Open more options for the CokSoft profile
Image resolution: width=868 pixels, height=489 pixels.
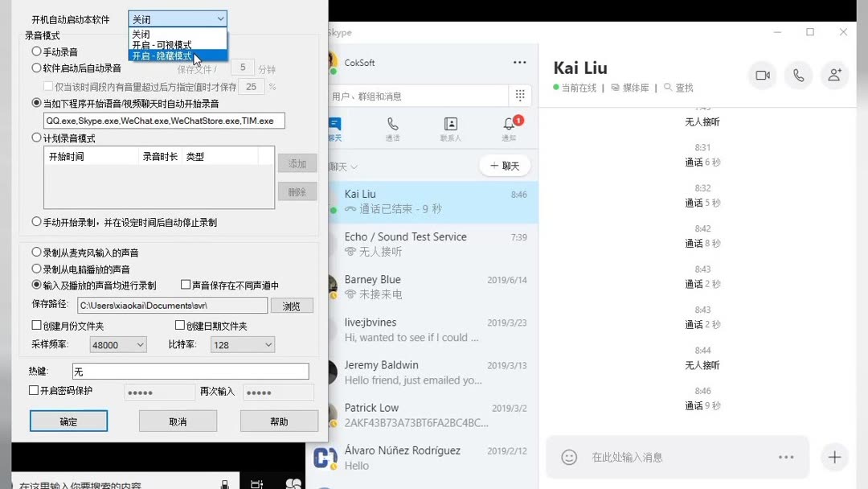pyautogui.click(x=519, y=62)
